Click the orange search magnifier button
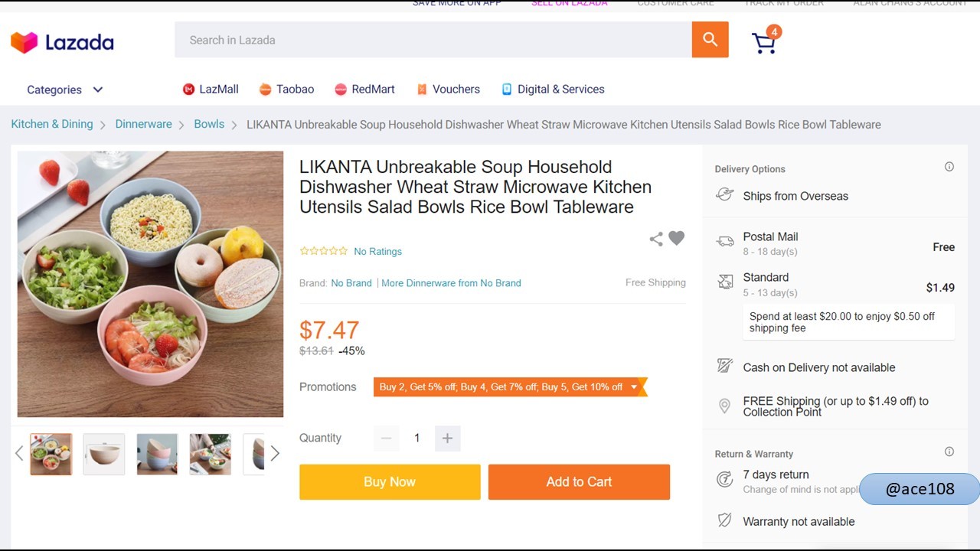Screen dimensions: 980x551 tap(710, 40)
